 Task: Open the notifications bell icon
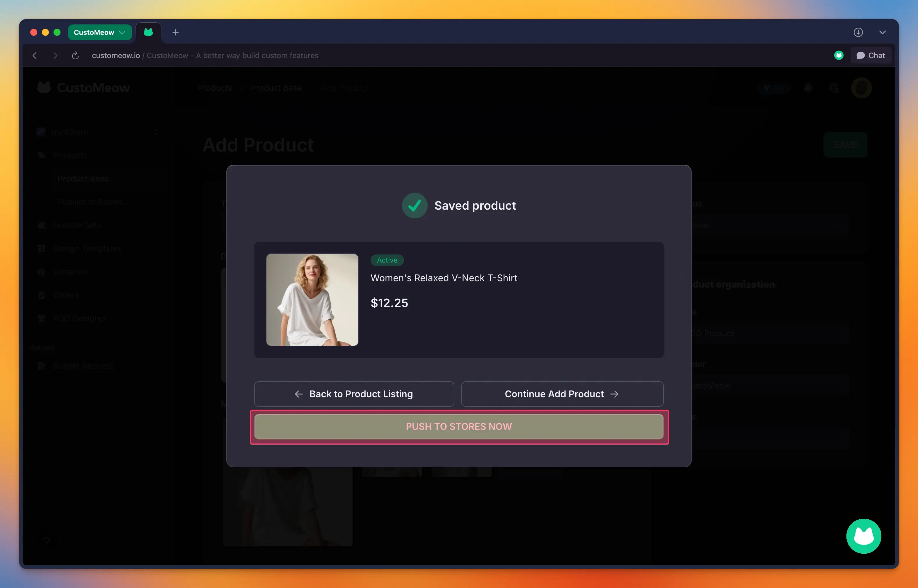808,88
